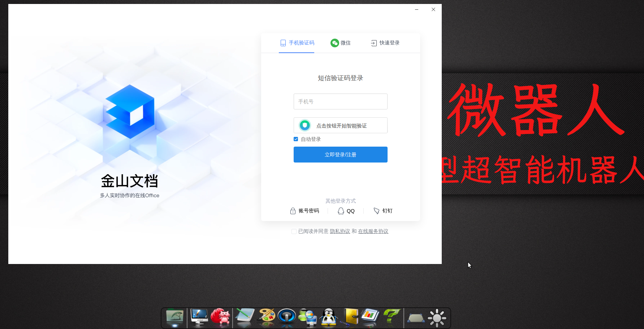Choose QQ login method
This screenshot has width=644, height=329.
pyautogui.click(x=346, y=211)
